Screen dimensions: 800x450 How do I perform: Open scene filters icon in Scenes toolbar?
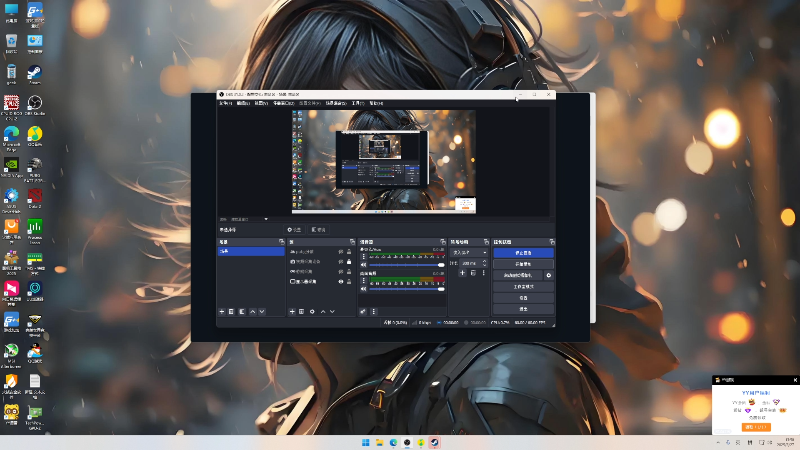click(x=242, y=311)
